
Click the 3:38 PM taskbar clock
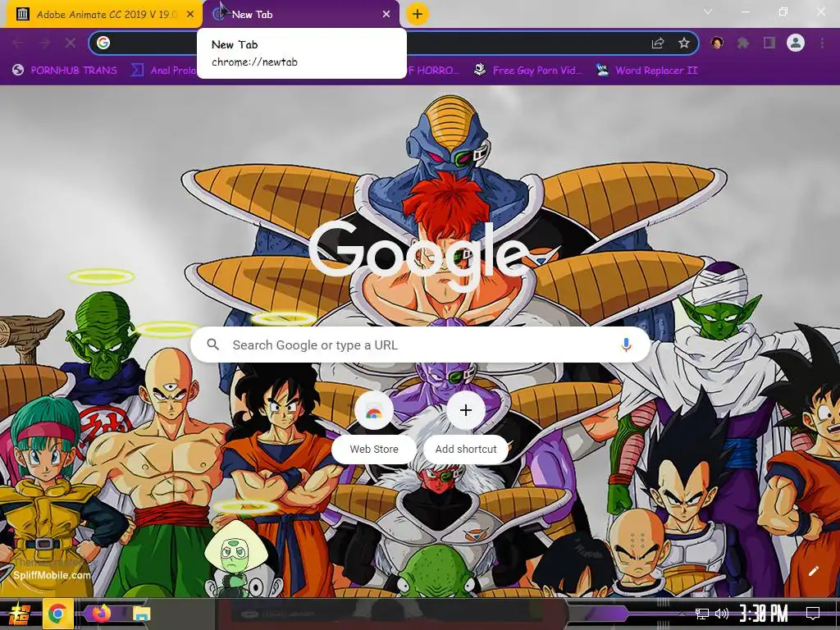pyautogui.click(x=764, y=614)
